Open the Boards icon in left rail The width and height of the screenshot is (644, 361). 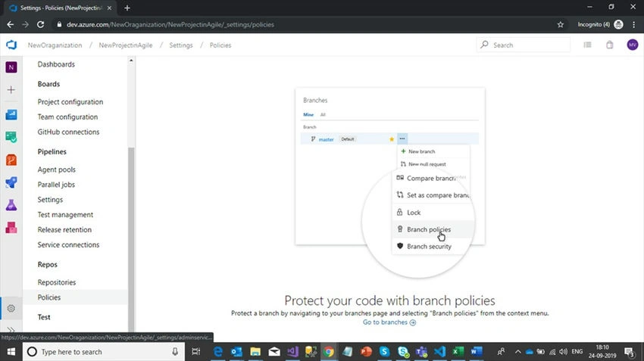[11, 137]
